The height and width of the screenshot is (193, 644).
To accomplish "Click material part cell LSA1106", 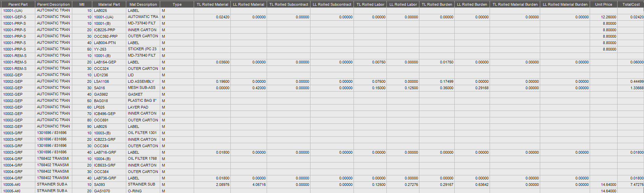I will pyautogui.click(x=109, y=81).
